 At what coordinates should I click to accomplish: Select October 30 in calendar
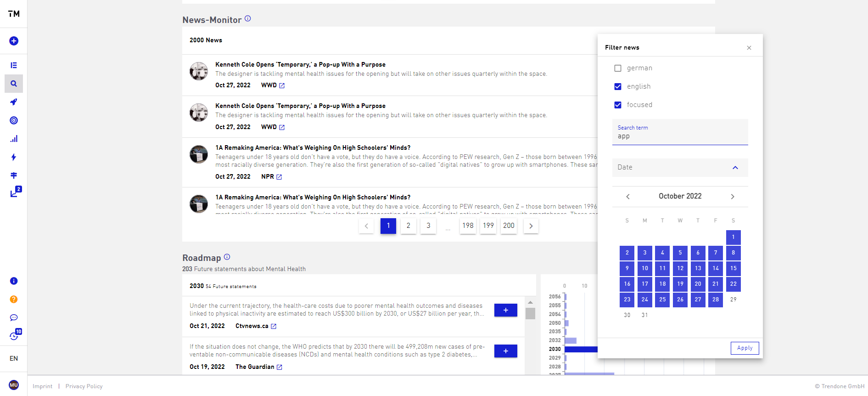[627, 315]
